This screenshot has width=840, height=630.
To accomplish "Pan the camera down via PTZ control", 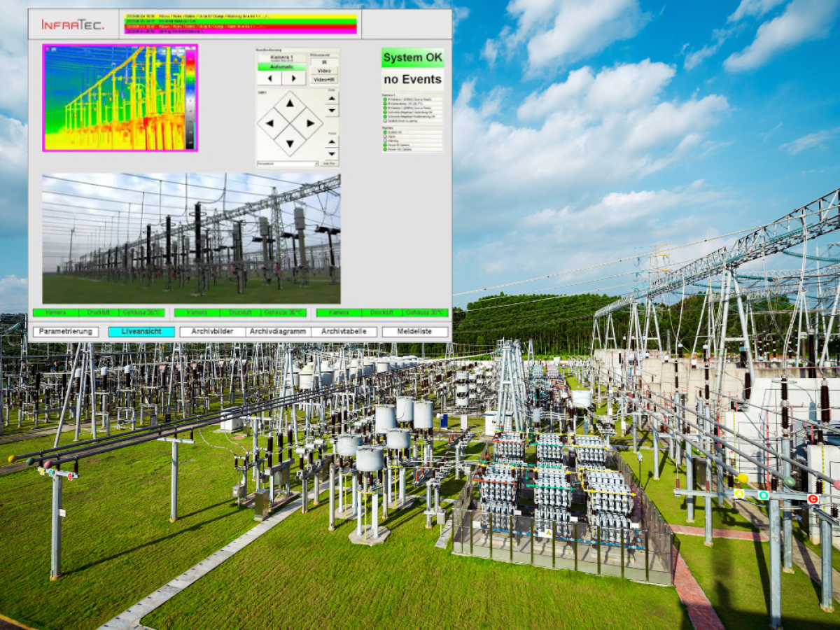I will pos(290,143).
